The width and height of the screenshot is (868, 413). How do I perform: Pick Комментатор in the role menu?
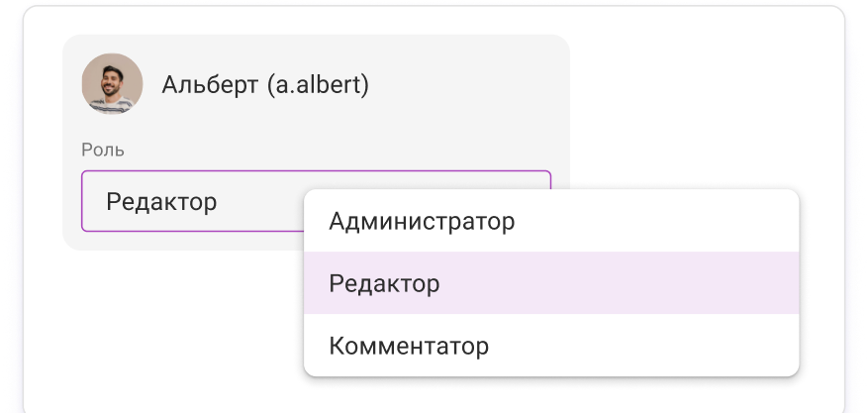409,347
